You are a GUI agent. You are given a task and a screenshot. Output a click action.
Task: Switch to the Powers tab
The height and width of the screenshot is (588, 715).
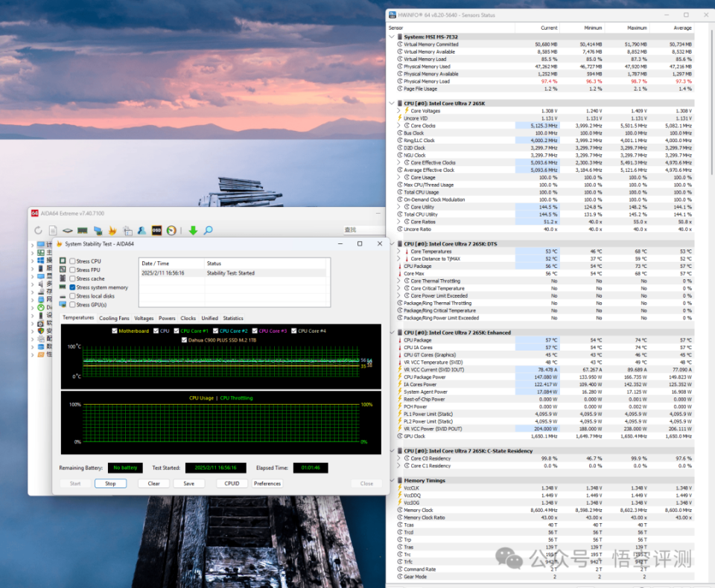[167, 318]
